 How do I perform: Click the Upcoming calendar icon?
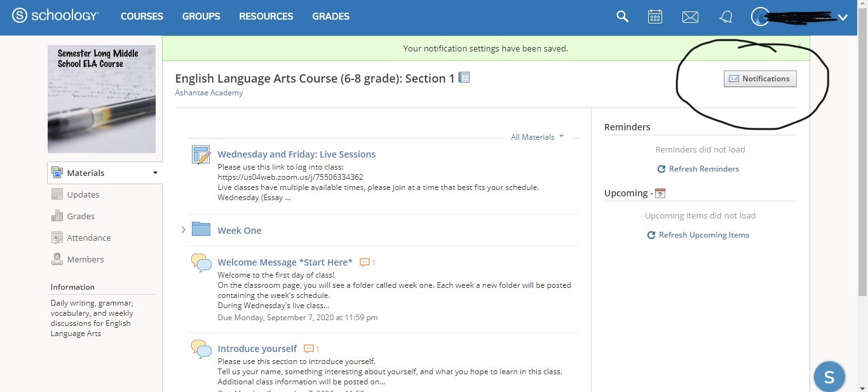tap(660, 193)
